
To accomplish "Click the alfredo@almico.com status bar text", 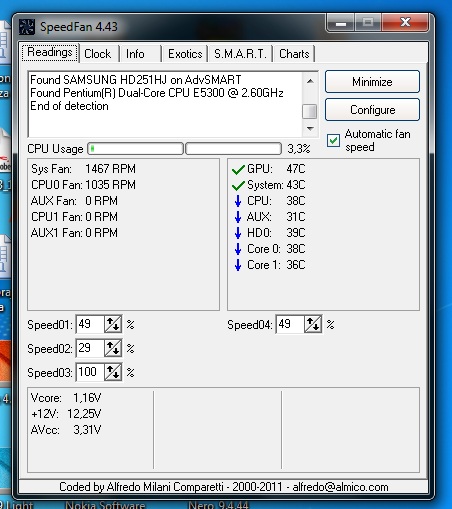I will coord(340,487).
